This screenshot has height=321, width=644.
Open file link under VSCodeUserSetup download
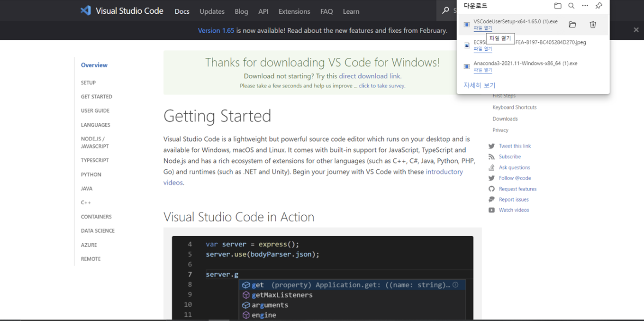pos(483,28)
